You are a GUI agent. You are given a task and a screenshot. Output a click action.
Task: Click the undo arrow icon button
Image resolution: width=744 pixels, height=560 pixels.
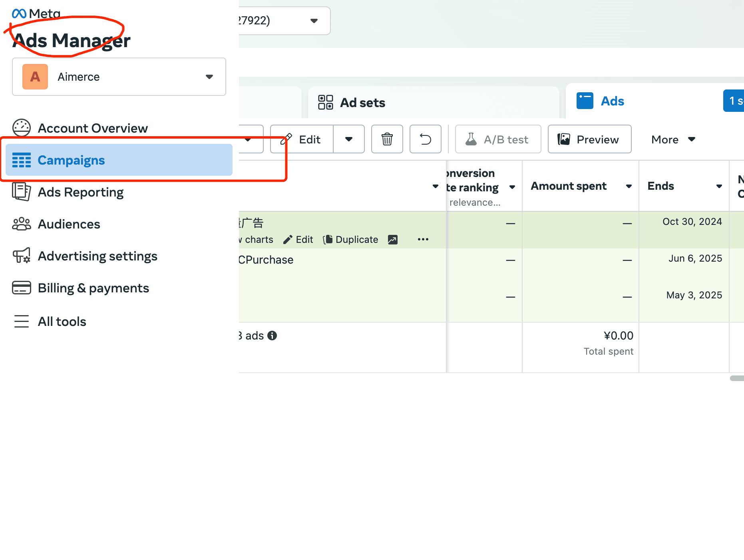click(x=425, y=139)
